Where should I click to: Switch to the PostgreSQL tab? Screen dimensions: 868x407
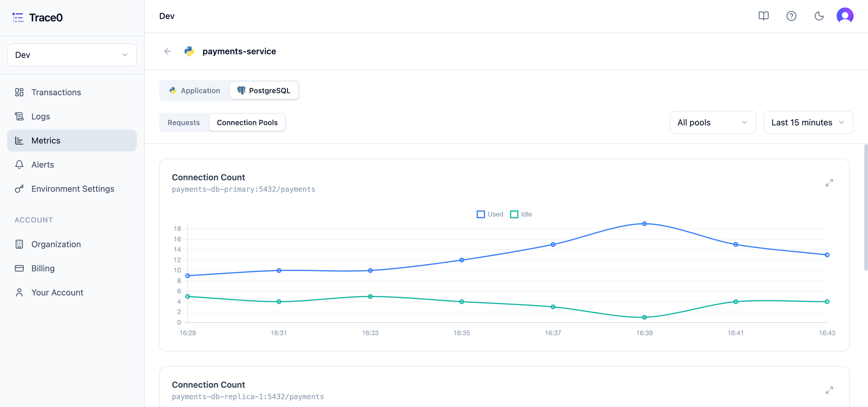(x=264, y=91)
